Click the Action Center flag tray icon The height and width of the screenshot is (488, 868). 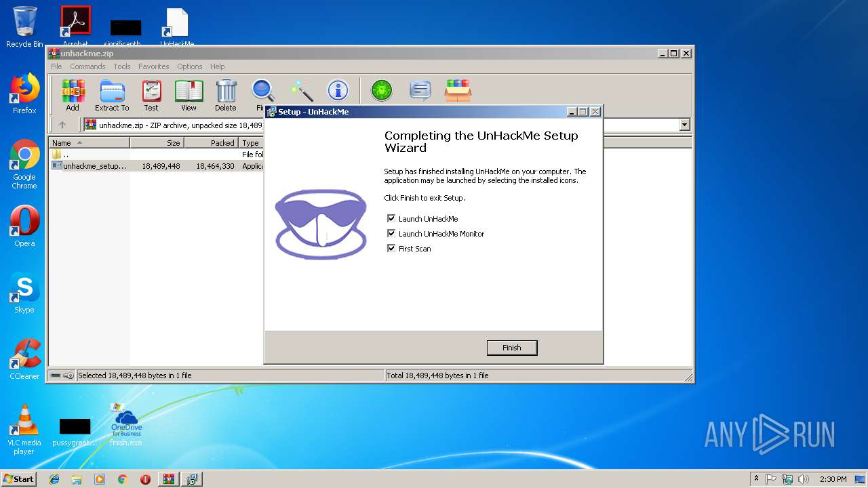coord(771,479)
